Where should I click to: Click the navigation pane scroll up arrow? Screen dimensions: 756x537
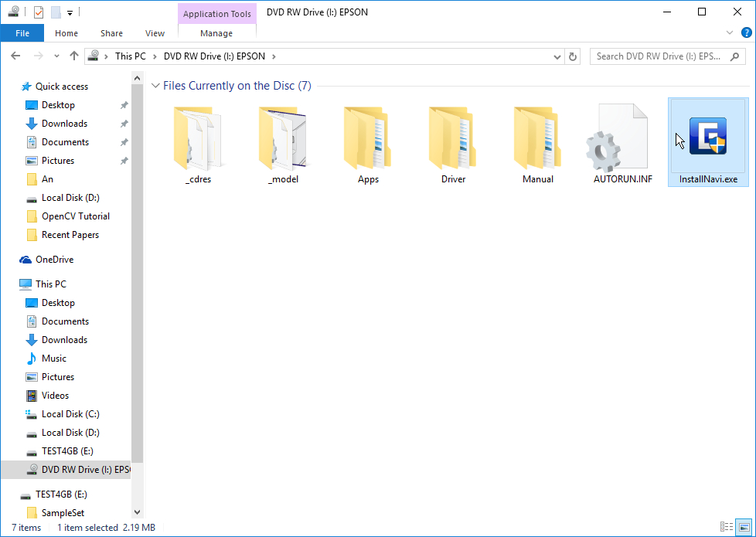[x=138, y=78]
